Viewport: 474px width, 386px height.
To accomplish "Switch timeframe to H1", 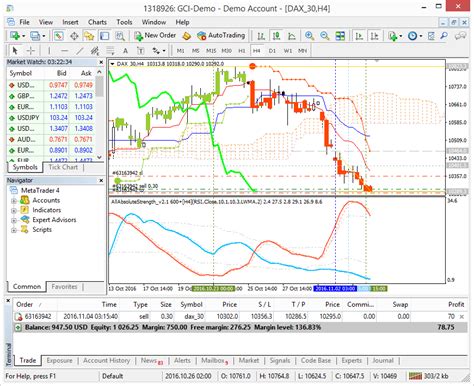I will 242,51.
